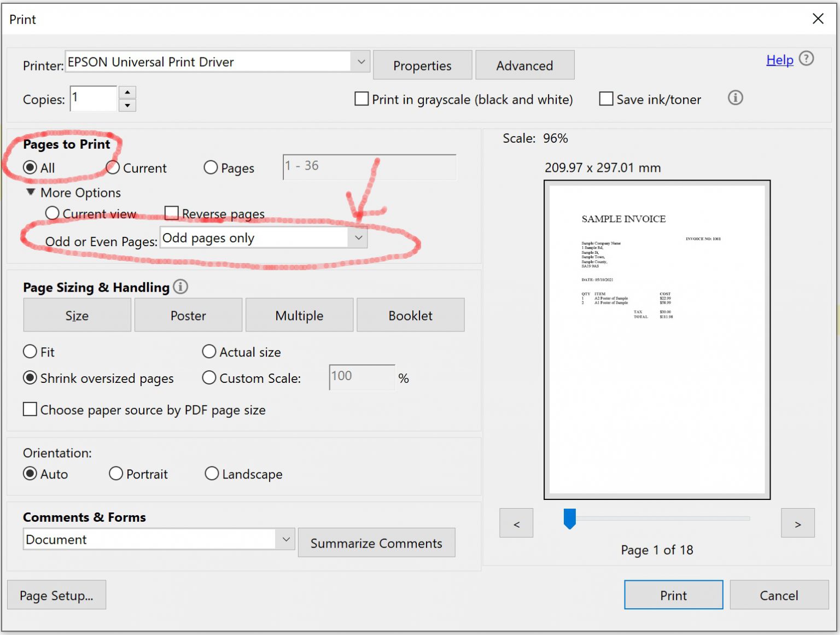
Task: Open the Comments & Forms Document dropdown
Action: [x=285, y=539]
